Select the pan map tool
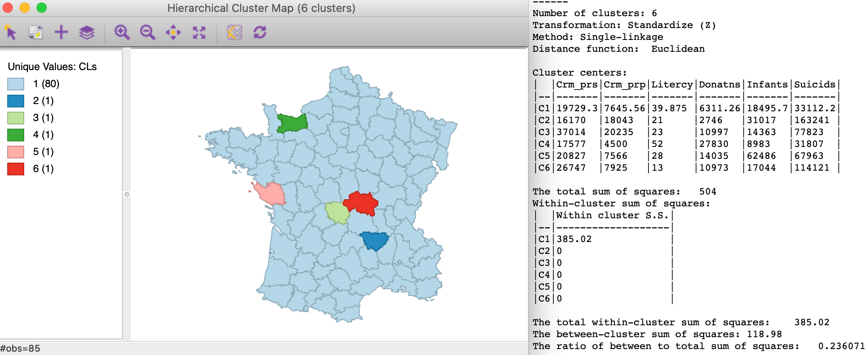Screen dimensions: 868x355 point(173,32)
